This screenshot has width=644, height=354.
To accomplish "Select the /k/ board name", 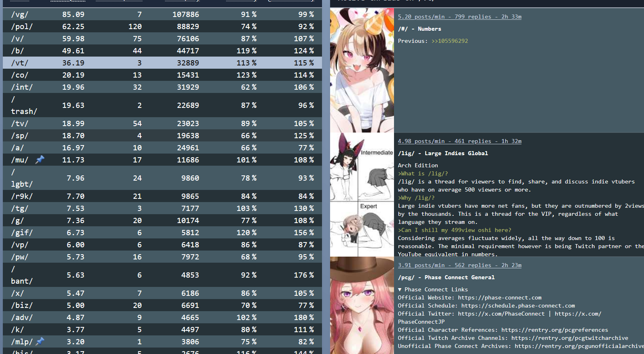I will [17, 329].
